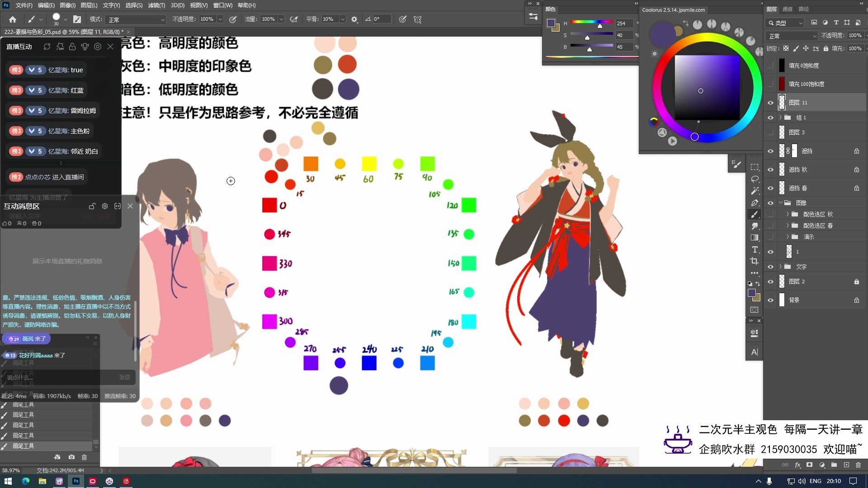Screen dimensions: 868x488
Task: Open the 滤镜(T) menu
Action: click(x=156, y=5)
